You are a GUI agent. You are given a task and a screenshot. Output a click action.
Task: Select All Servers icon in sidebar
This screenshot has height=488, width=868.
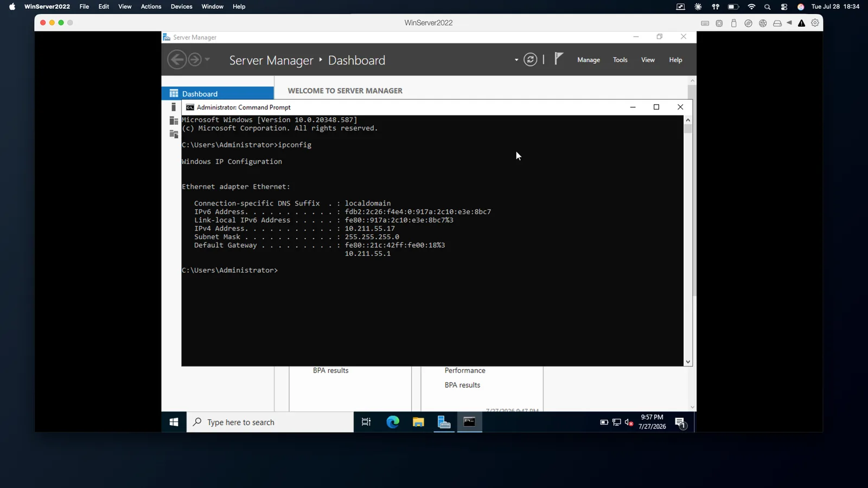pyautogui.click(x=174, y=120)
